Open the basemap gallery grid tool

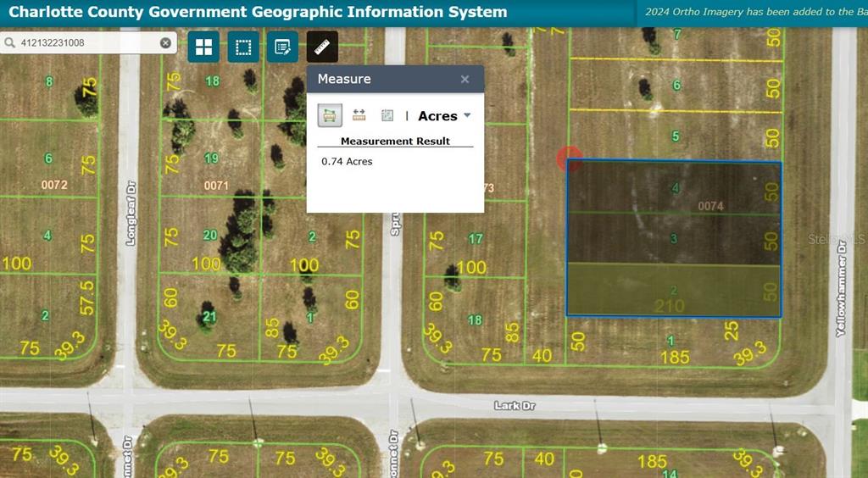click(203, 47)
